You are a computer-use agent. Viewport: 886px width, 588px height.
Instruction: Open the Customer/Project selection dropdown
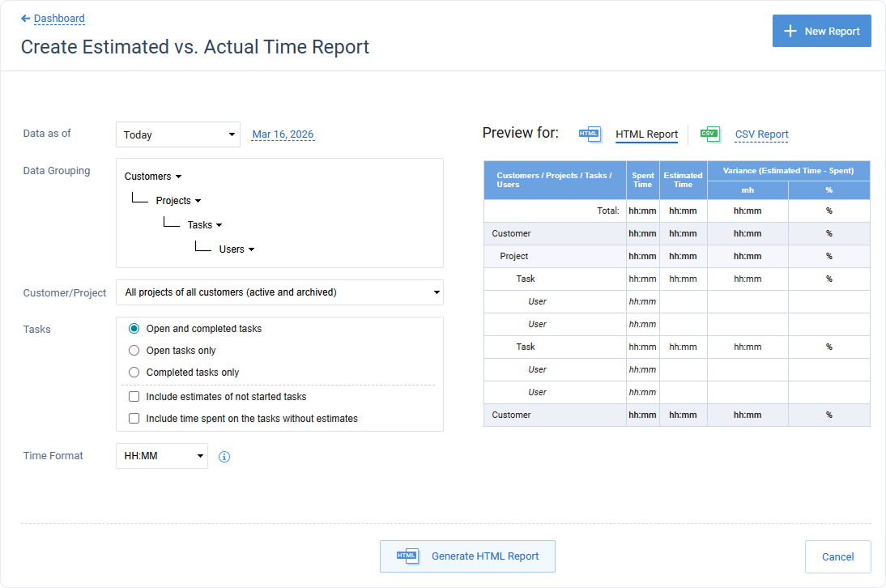click(x=279, y=292)
